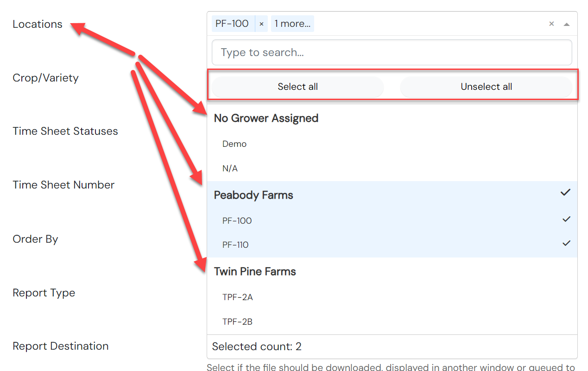Expand the 1 more... selected tag

click(292, 24)
